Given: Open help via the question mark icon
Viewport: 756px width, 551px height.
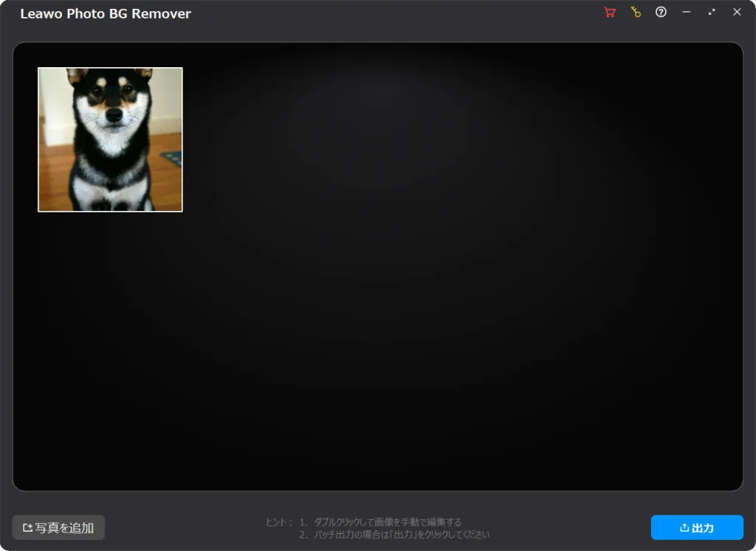Looking at the screenshot, I should click(x=661, y=13).
